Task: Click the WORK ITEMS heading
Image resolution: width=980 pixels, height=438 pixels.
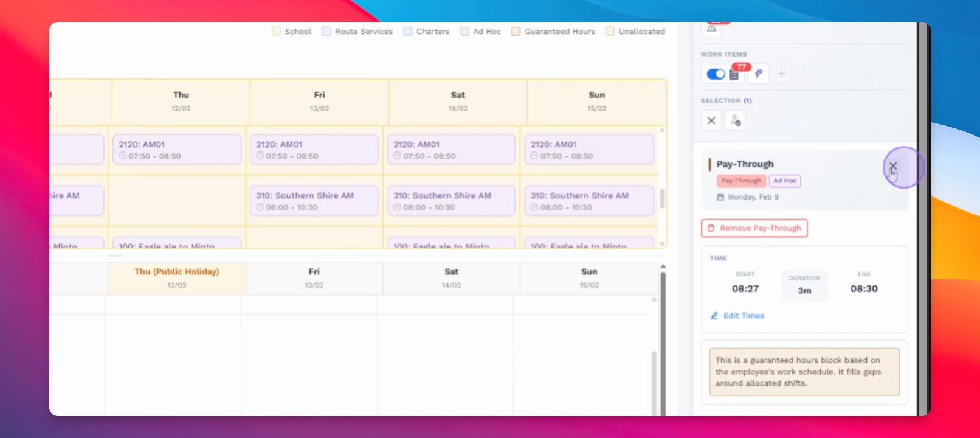Action: 724,54
